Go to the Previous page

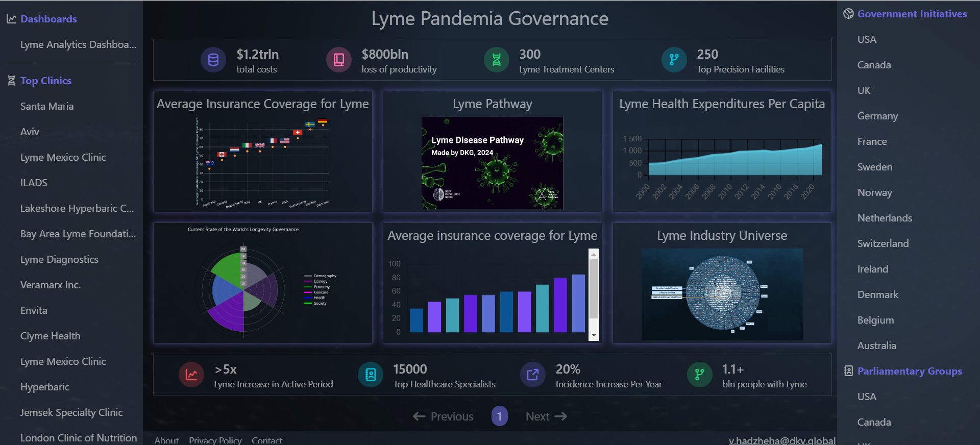tap(443, 416)
